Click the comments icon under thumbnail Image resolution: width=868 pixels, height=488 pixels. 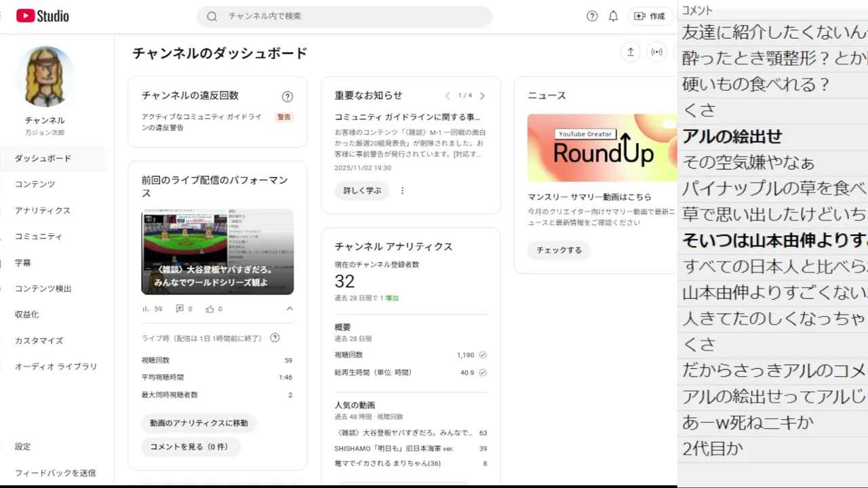(180, 308)
